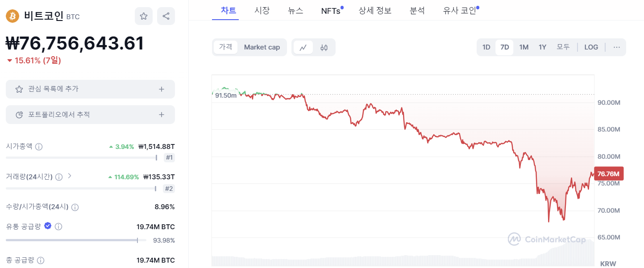Expand 관심 목록에 추가 with plus
The height and width of the screenshot is (268, 644).
pyautogui.click(x=162, y=89)
